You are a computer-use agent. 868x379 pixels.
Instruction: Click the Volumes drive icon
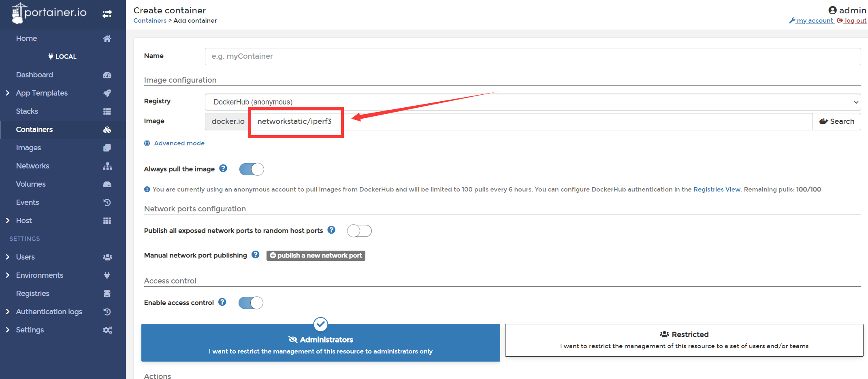pos(107,184)
